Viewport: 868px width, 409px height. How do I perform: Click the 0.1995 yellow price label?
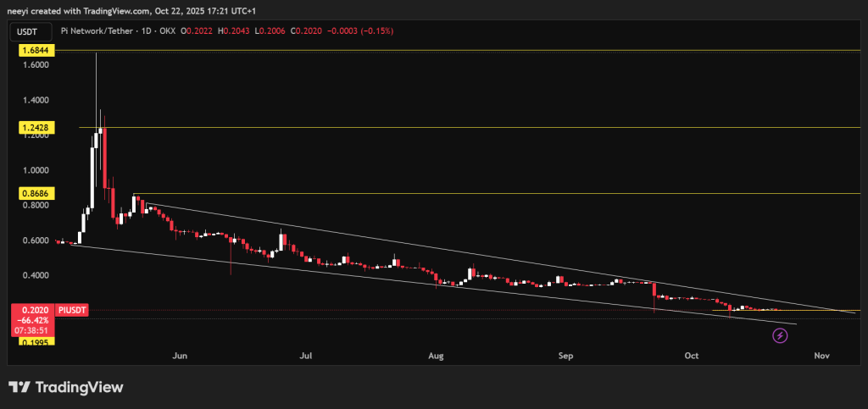32,341
